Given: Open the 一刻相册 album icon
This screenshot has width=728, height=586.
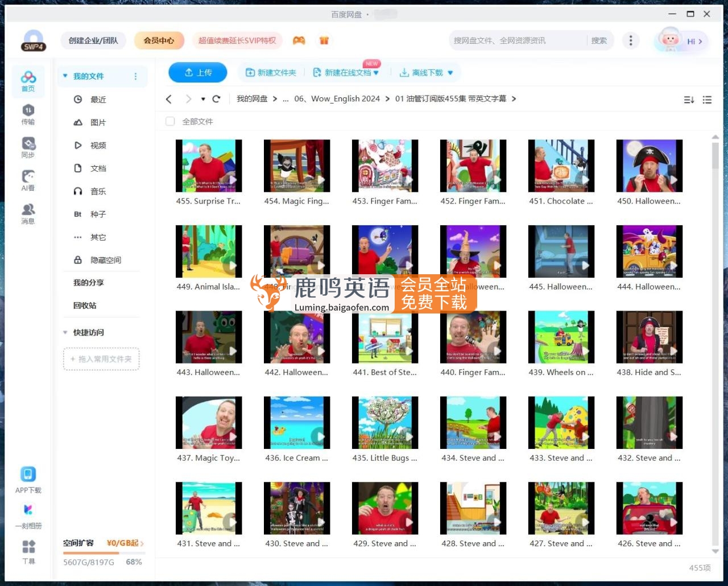Looking at the screenshot, I should [x=28, y=516].
